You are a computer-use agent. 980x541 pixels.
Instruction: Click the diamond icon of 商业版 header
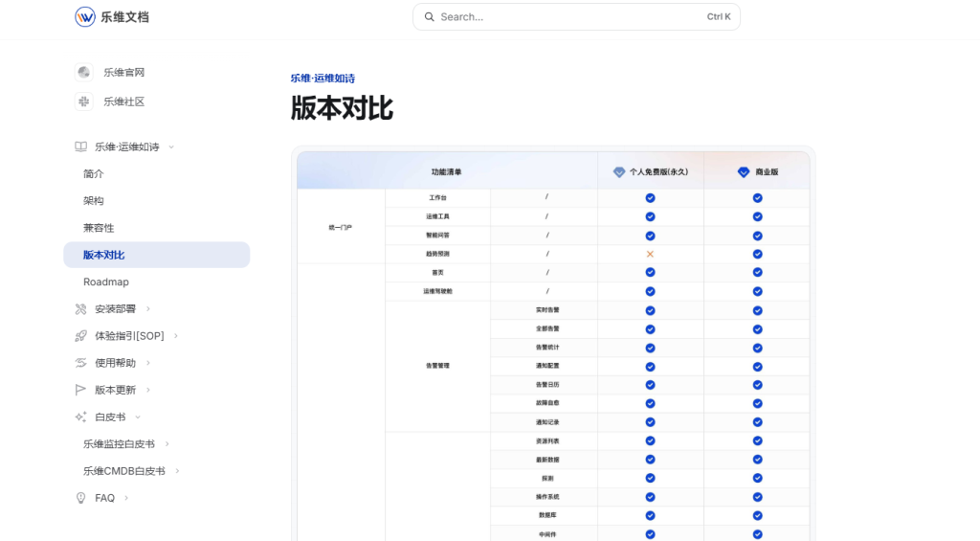tap(743, 172)
